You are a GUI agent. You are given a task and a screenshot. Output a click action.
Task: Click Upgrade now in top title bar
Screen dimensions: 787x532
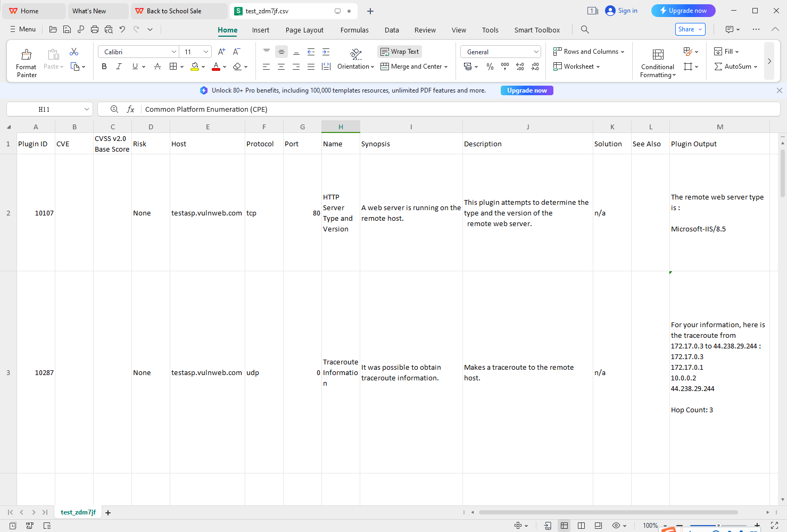click(683, 11)
